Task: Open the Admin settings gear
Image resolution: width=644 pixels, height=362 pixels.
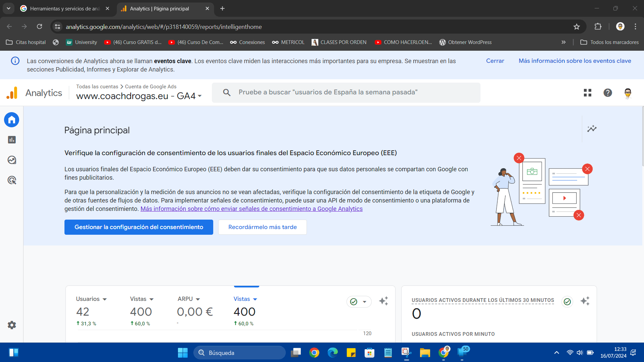Action: pos(12,325)
